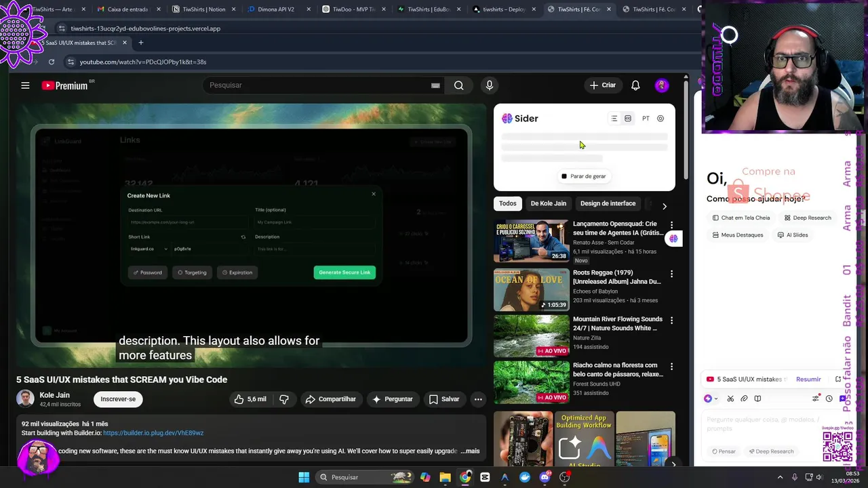
Task: Go to the YouTube Premium home logo
Action: coord(64,85)
